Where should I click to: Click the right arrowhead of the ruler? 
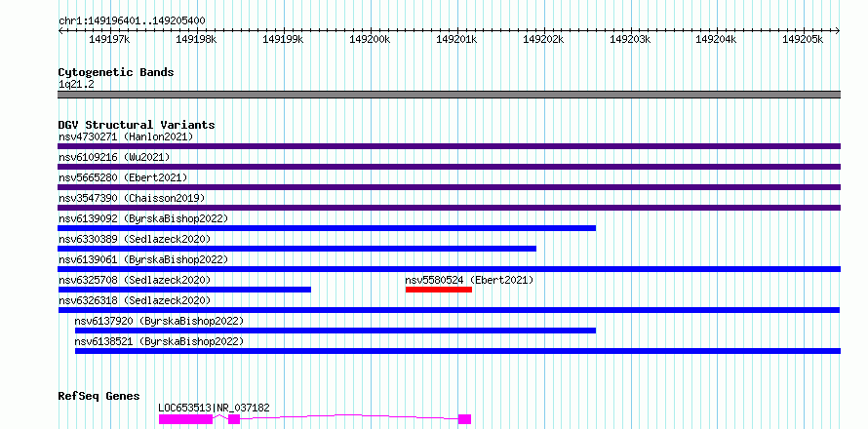coord(838,30)
